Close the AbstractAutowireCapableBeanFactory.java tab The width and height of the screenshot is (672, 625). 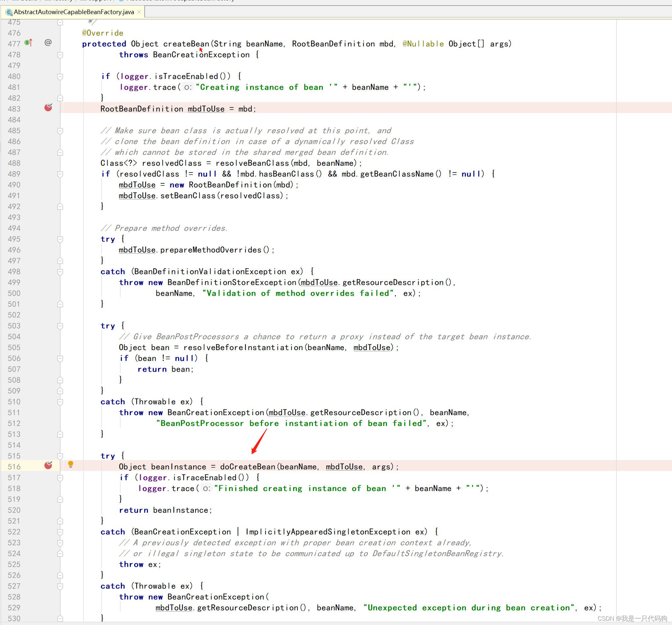139,12
